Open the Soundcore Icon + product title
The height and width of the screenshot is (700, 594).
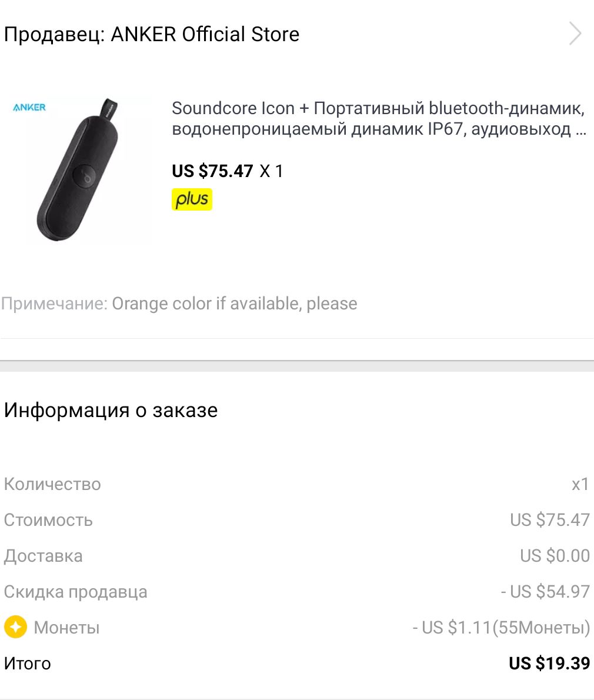coord(379,118)
